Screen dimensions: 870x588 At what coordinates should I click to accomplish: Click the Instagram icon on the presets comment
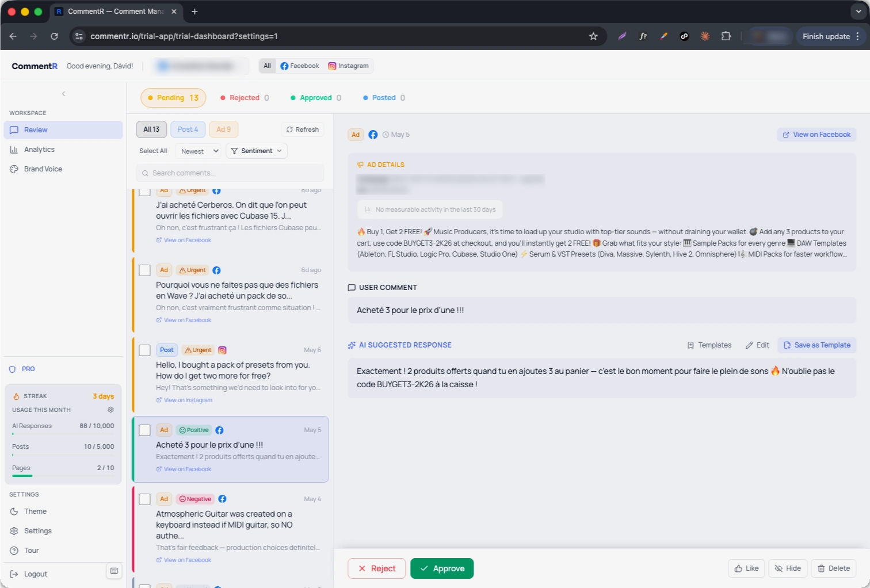click(x=222, y=350)
